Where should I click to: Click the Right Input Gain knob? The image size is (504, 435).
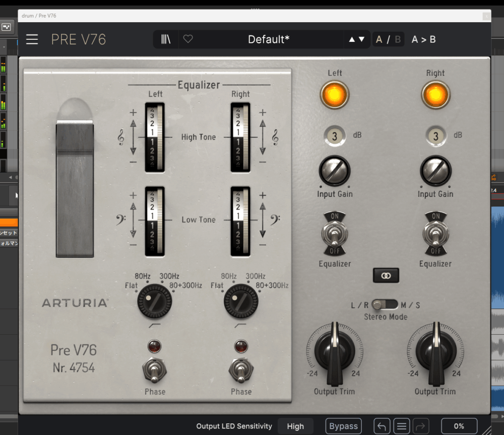point(436,171)
